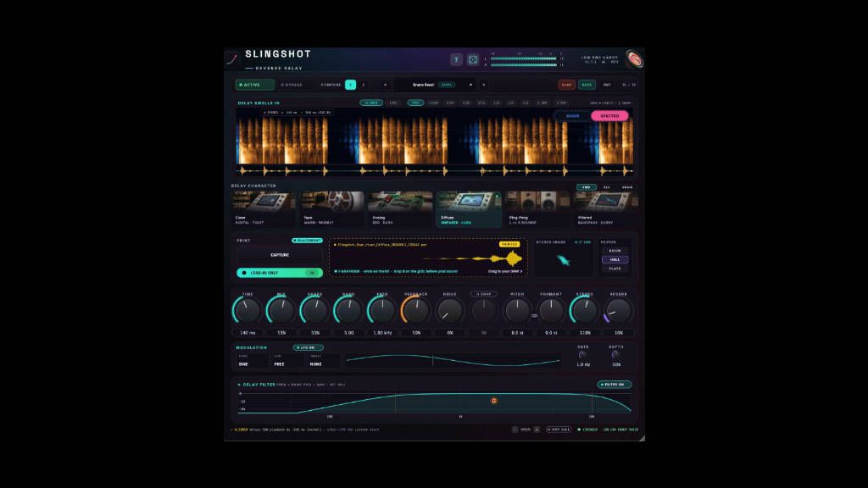The height and width of the screenshot is (488, 868).
Task: Click the Slingshot curve logo icon
Action: point(232,58)
